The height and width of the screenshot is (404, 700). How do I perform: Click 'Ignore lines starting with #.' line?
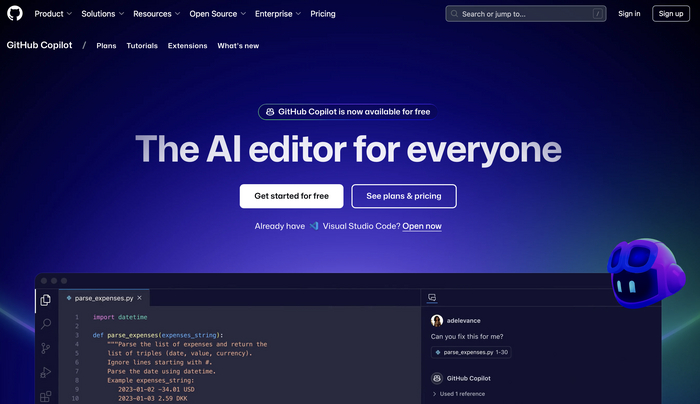point(160,362)
